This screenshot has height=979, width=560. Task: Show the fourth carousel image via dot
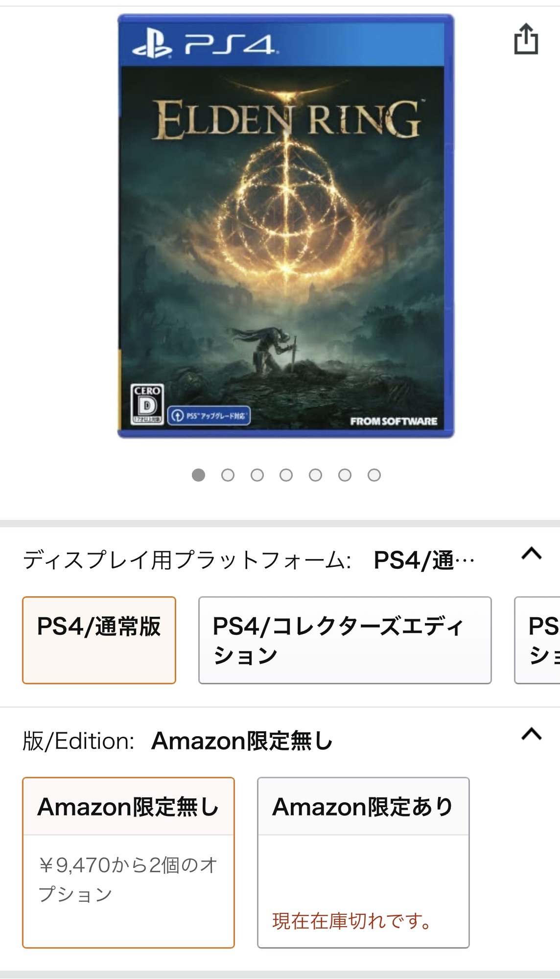pos(286,475)
